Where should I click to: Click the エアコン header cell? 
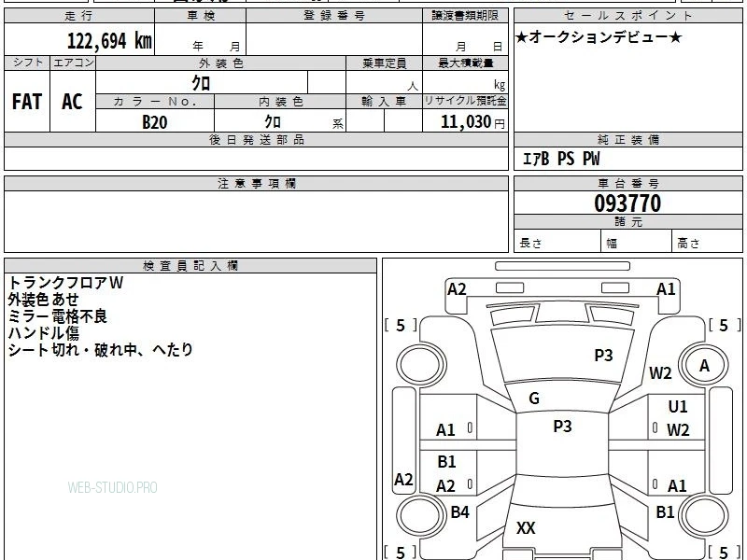click(x=74, y=63)
